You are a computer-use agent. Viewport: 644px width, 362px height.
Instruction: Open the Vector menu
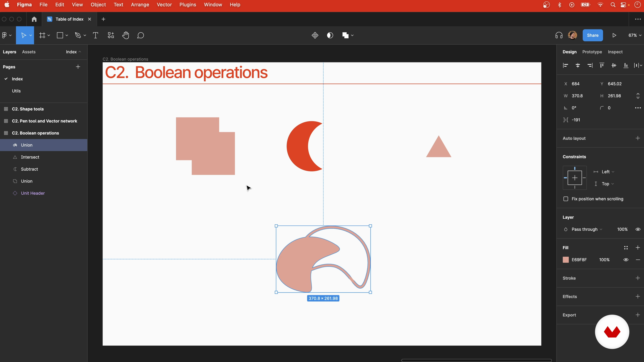coord(164,5)
